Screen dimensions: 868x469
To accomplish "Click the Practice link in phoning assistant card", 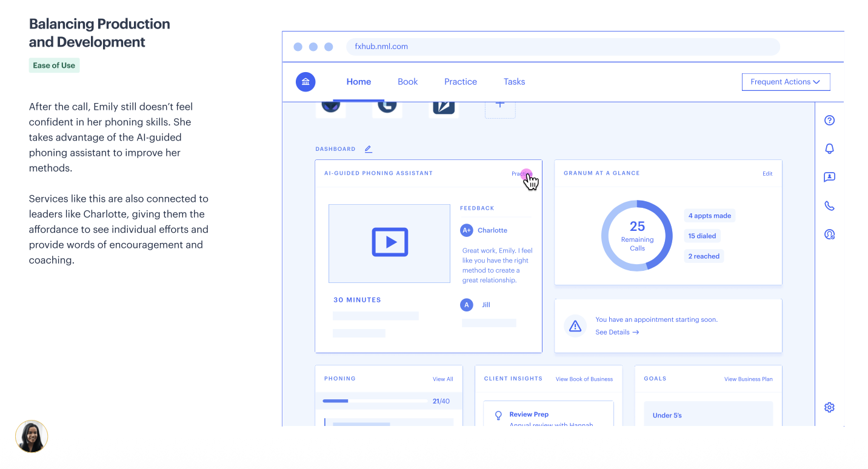I will point(522,174).
